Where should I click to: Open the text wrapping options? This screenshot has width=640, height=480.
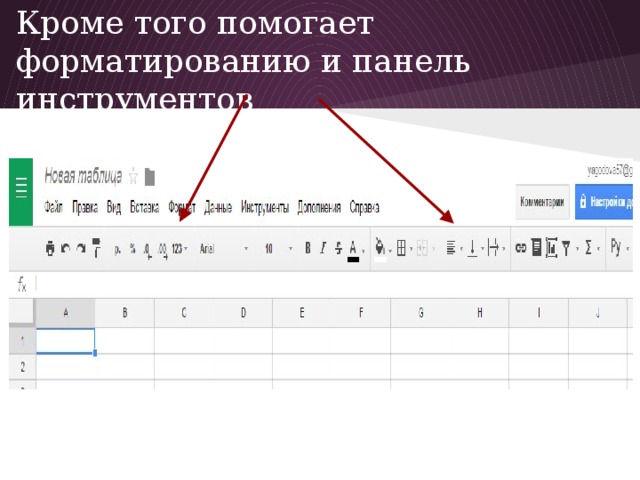click(x=493, y=248)
